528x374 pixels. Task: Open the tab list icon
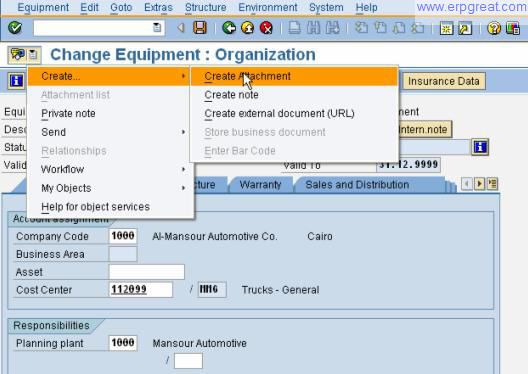point(492,184)
